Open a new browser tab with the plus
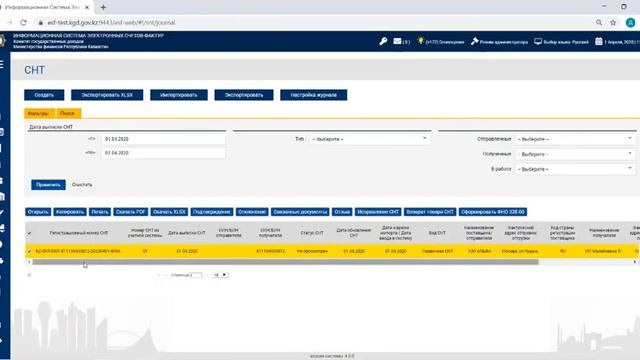 click(103, 7)
